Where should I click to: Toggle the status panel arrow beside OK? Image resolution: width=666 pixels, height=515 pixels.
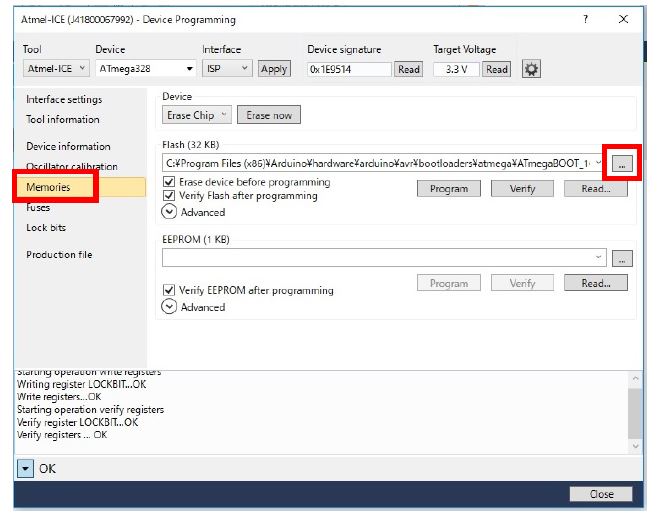point(26,469)
